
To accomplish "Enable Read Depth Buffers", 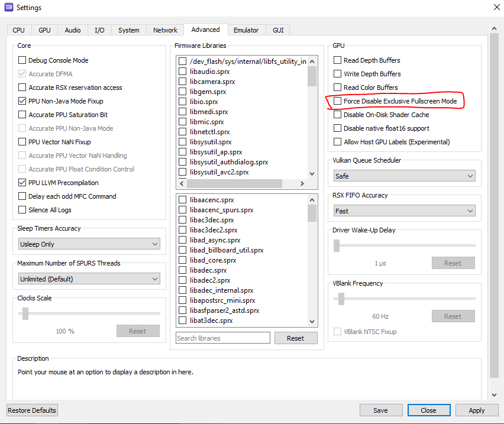I will [x=338, y=60].
